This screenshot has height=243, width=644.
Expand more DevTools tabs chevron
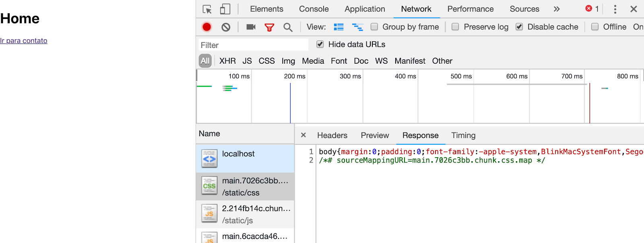(557, 9)
